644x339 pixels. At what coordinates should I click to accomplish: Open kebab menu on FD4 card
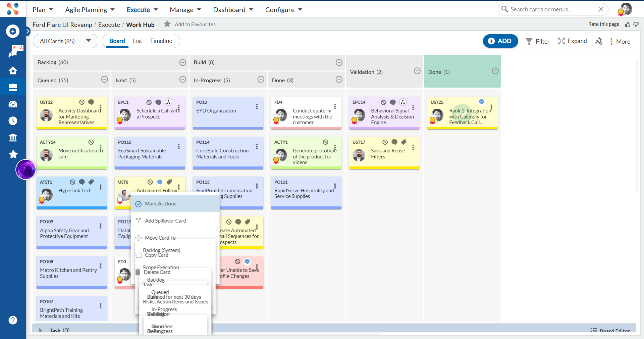[335, 106]
